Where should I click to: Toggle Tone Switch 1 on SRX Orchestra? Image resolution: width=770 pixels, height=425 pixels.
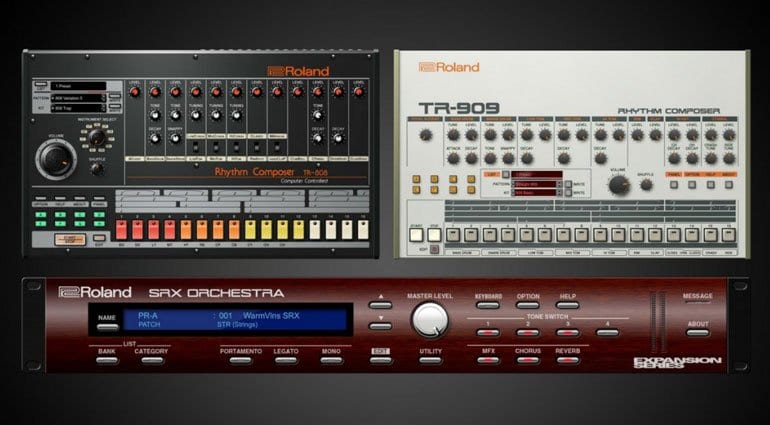click(x=488, y=333)
